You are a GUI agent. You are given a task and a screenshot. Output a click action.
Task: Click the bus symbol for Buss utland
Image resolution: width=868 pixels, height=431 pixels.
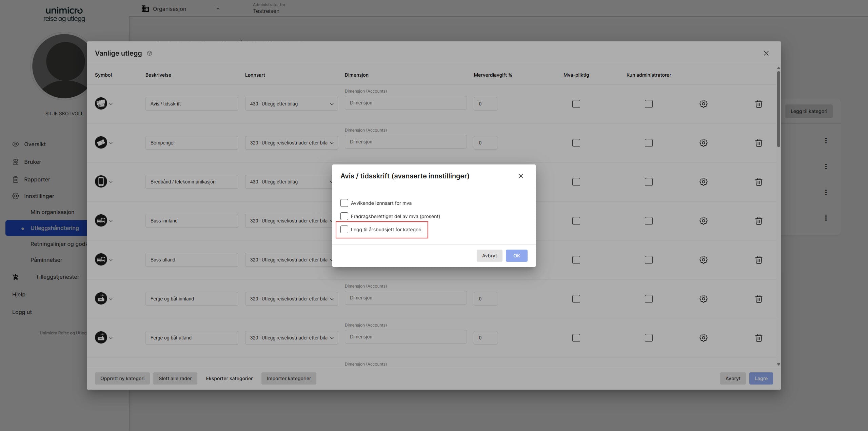[x=101, y=260]
